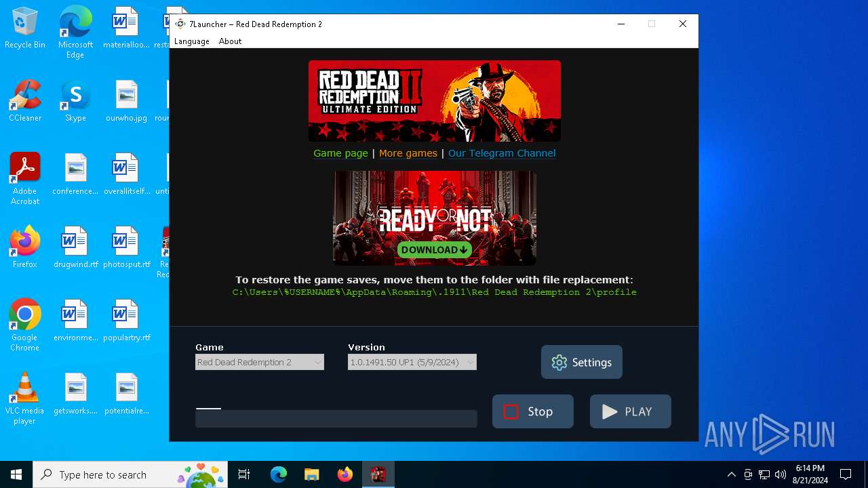Viewport: 868px width, 488px height.
Task: Click the Red Dead Redemption II banner
Action: (x=435, y=101)
